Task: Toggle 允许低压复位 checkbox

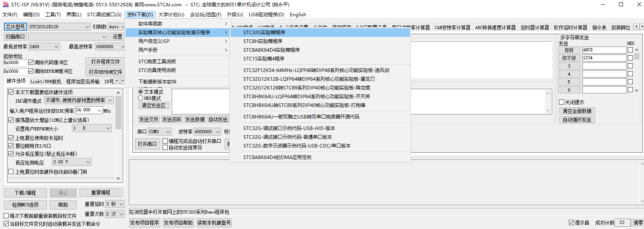Action: (x=11, y=154)
